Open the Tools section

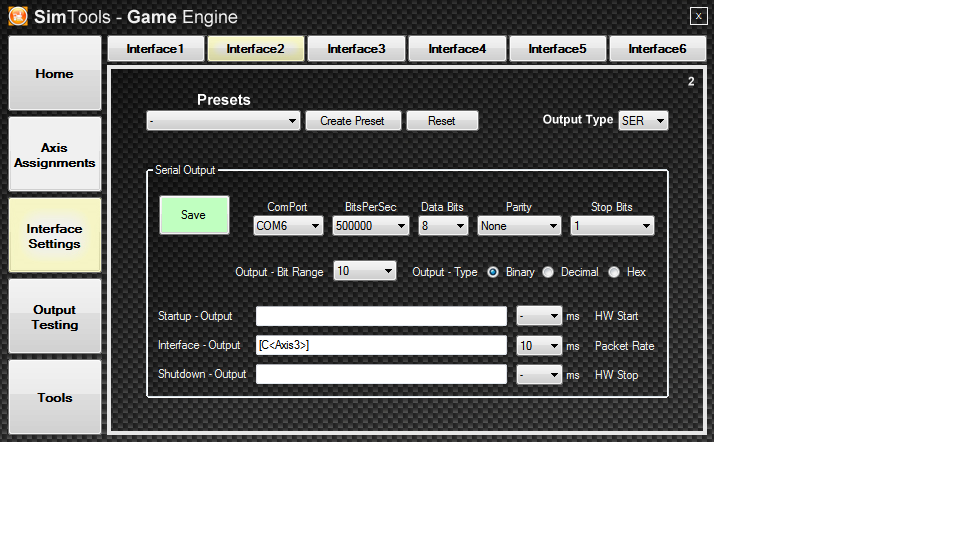(54, 397)
